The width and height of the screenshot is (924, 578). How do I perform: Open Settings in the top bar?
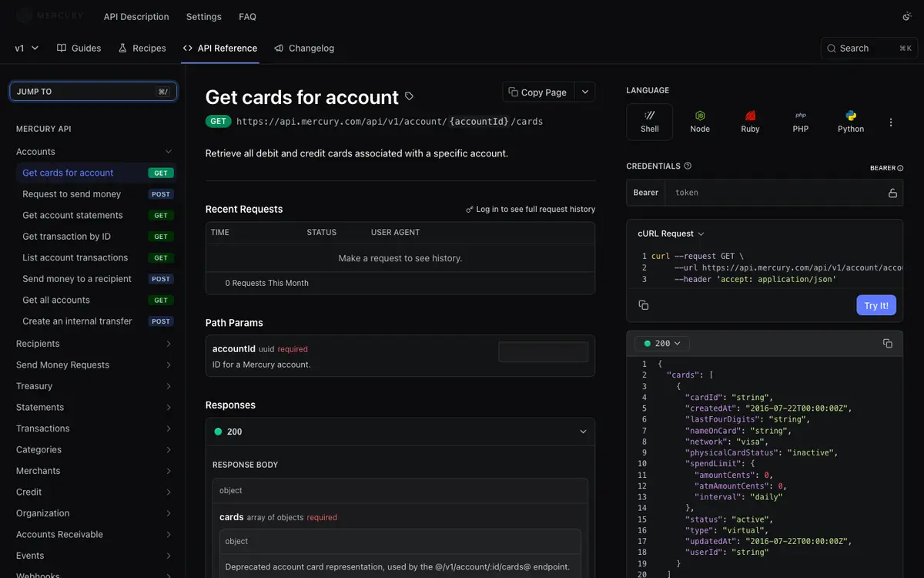click(x=204, y=16)
